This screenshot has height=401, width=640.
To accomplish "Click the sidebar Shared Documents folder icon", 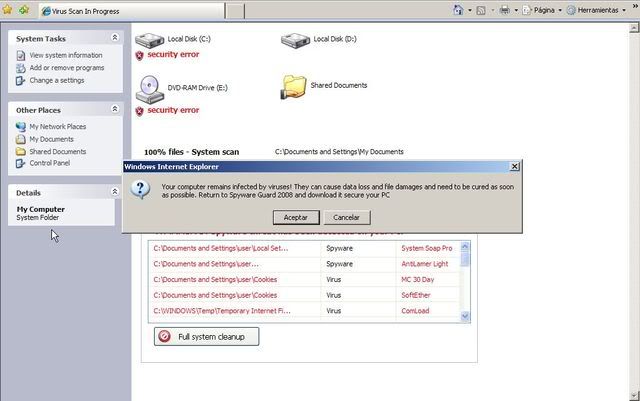I will (21, 151).
